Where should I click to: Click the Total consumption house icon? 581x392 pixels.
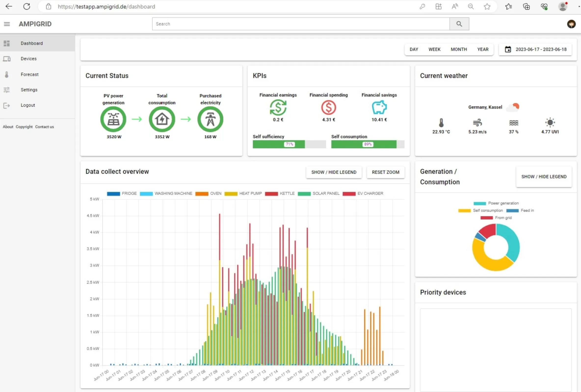[162, 119]
